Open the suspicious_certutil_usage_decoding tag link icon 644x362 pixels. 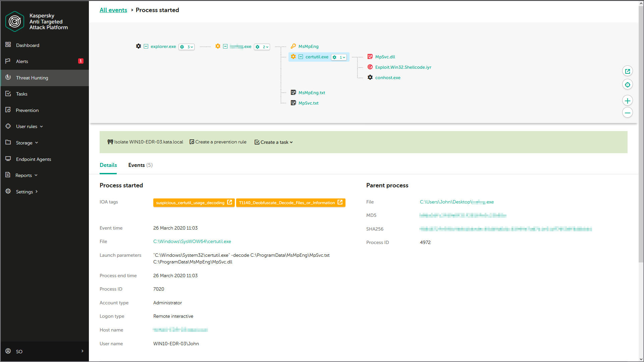pos(229,202)
